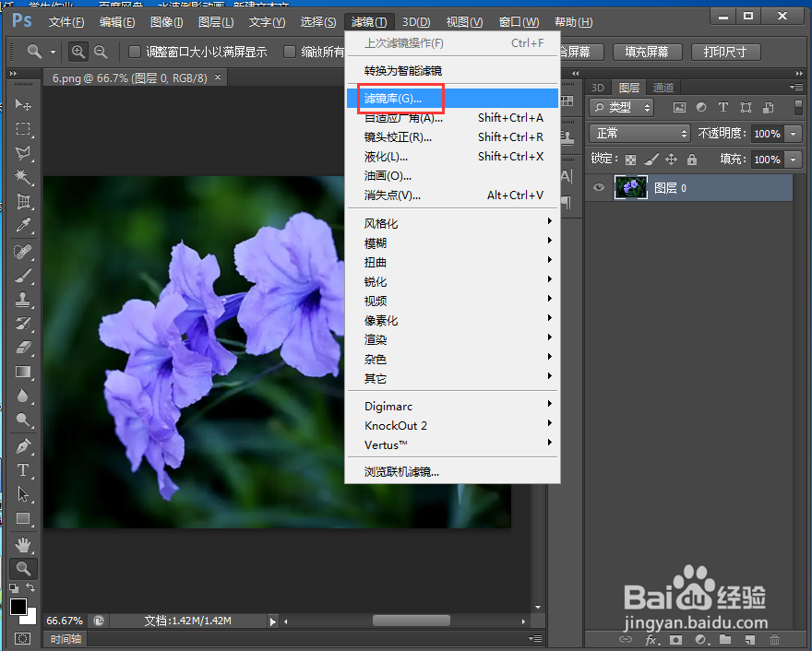Expand 模糊 filter submenu
The width and height of the screenshot is (812, 651).
point(452,243)
